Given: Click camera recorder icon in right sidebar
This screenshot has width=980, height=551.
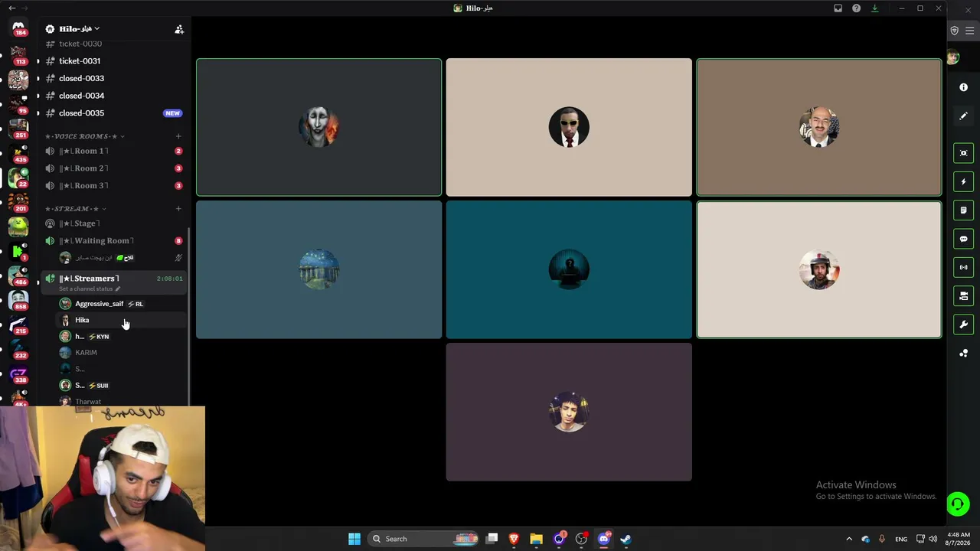Looking at the screenshot, I should point(964,296).
